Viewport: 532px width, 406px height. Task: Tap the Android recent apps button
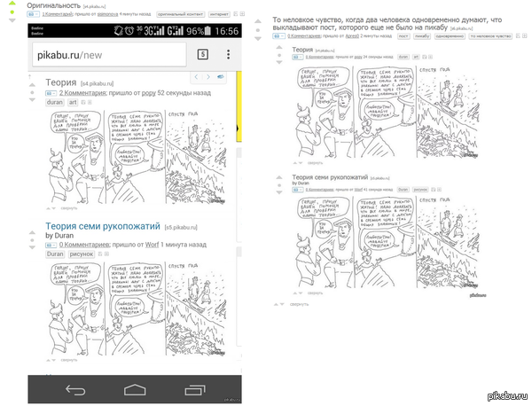[x=195, y=390]
